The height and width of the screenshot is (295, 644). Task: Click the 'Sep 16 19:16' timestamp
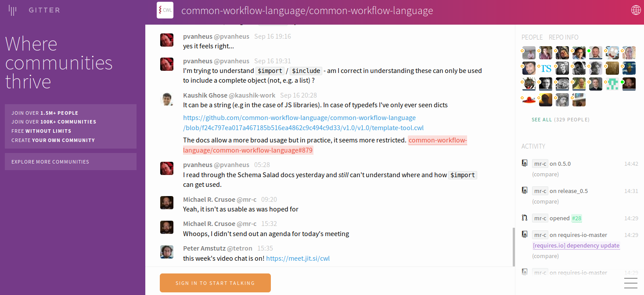[x=273, y=36]
